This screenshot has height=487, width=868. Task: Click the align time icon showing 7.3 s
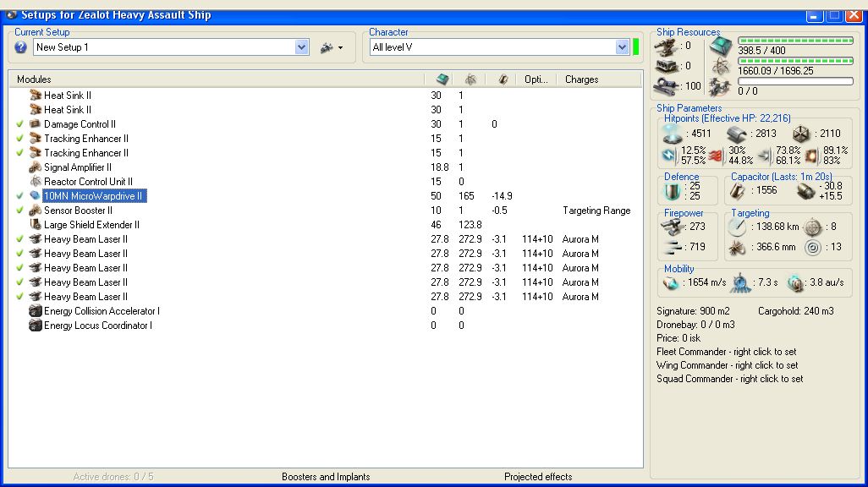[740, 282]
